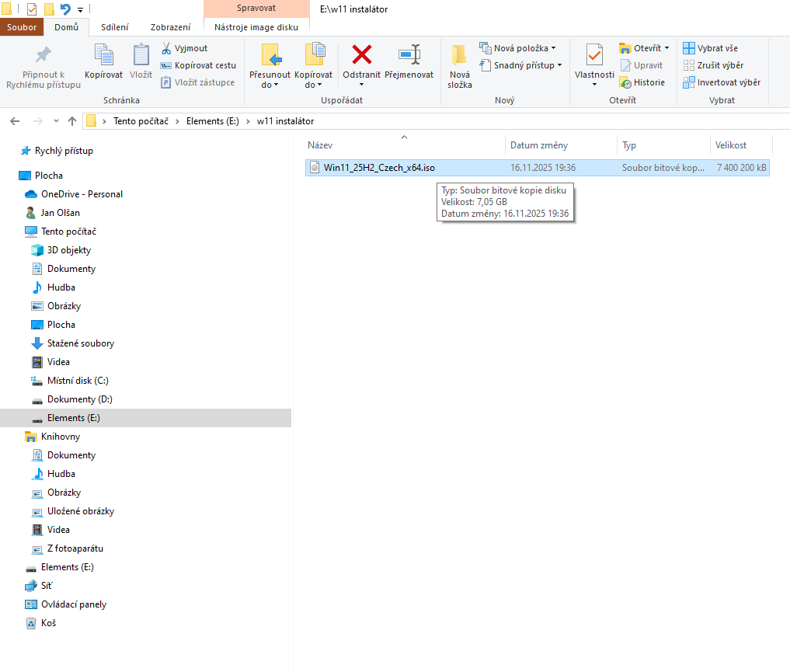Open Stažené soubory in the navigation pane

coord(72,343)
